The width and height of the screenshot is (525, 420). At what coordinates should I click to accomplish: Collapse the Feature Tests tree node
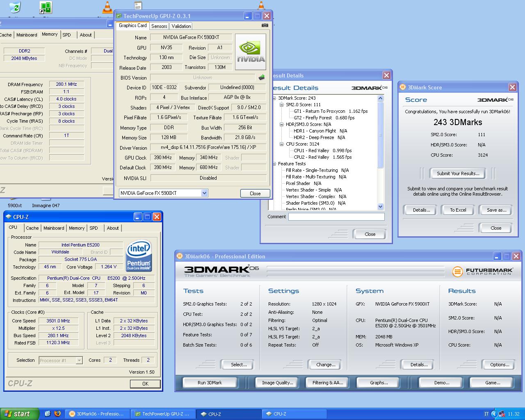click(x=274, y=164)
